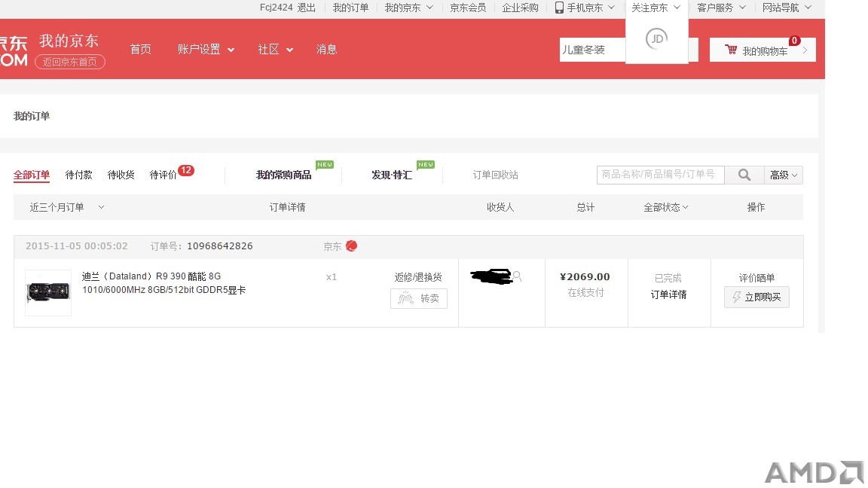Image resolution: width=868 pixels, height=488 pixels.
Task: Open the 账户设置 dropdown menu
Action: pyautogui.click(x=206, y=49)
